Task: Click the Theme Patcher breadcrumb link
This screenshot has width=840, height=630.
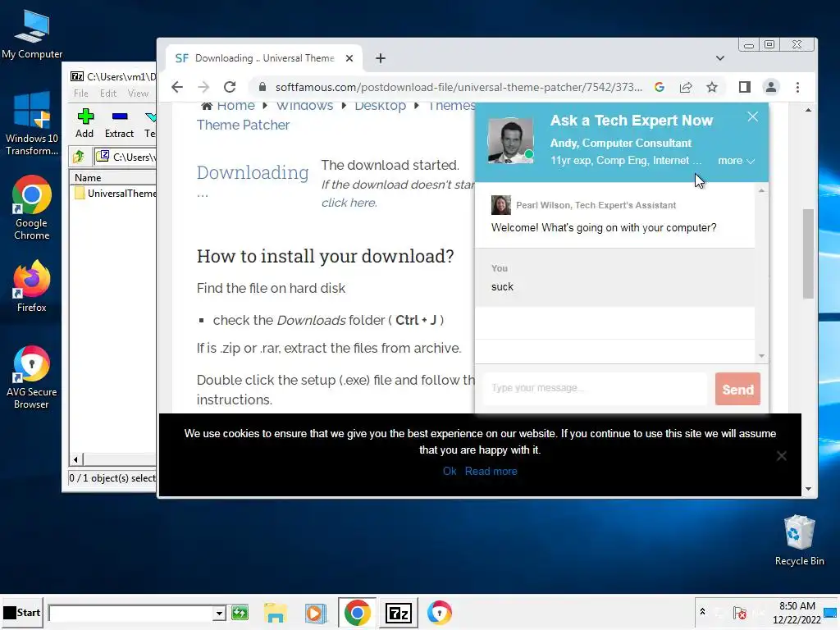Action: click(x=243, y=125)
